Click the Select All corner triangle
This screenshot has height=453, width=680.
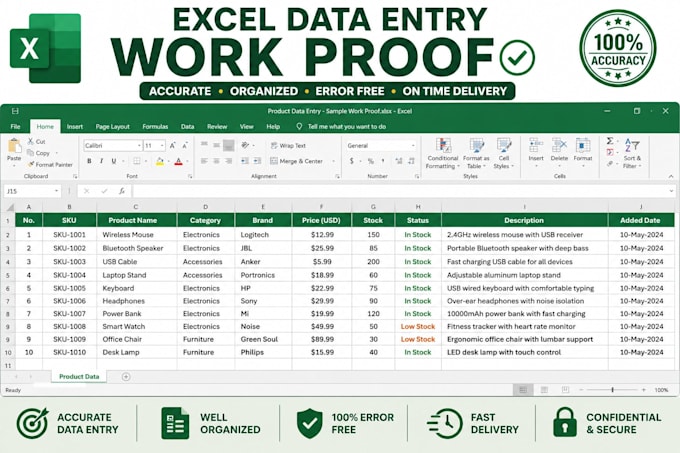pos(10,207)
